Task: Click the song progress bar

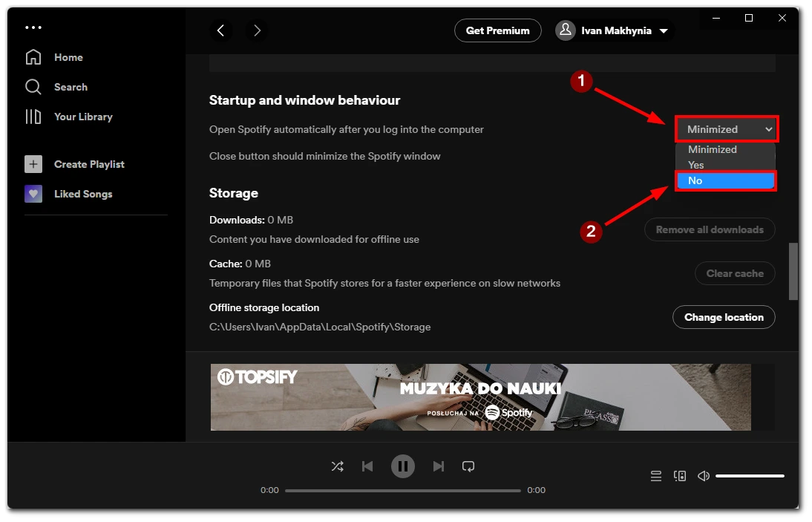Action: click(x=403, y=490)
